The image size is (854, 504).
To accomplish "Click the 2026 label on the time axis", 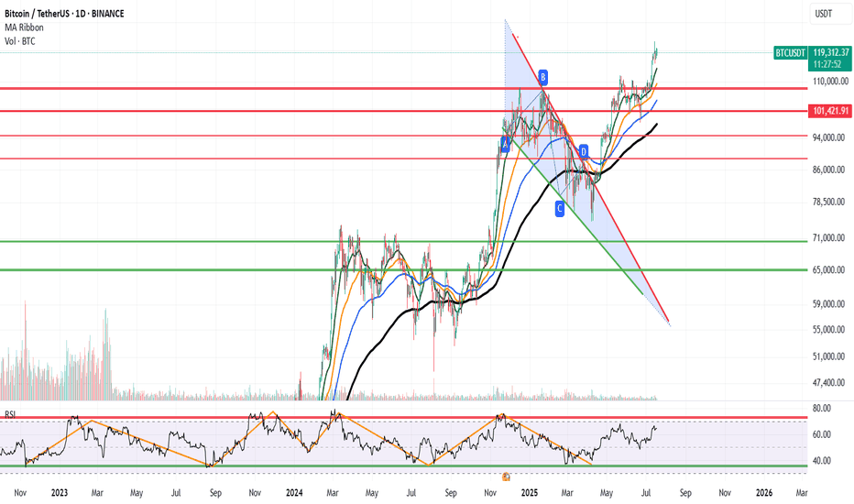I will (x=764, y=493).
